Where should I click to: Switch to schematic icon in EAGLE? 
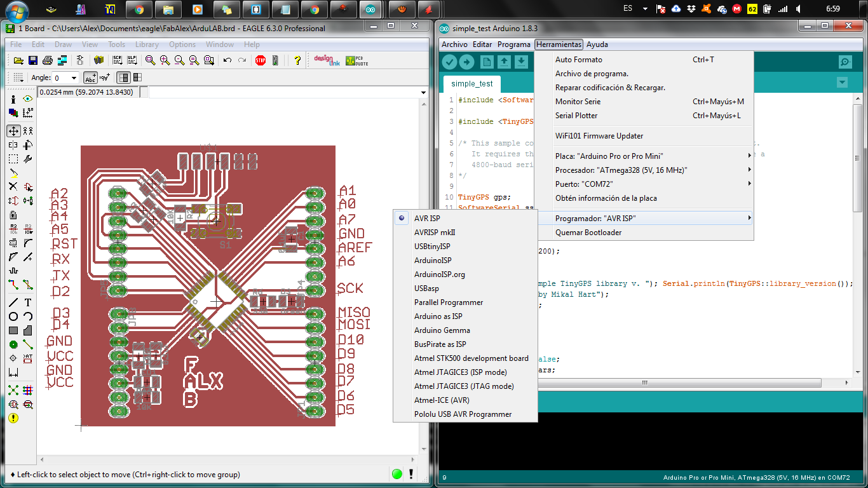(79, 60)
